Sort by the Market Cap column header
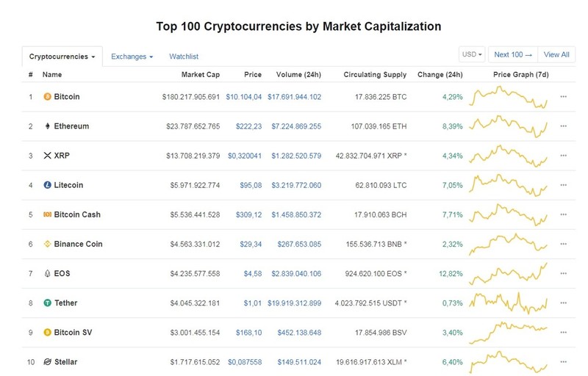Screen dimensions: 588x376 pyautogui.click(x=201, y=74)
